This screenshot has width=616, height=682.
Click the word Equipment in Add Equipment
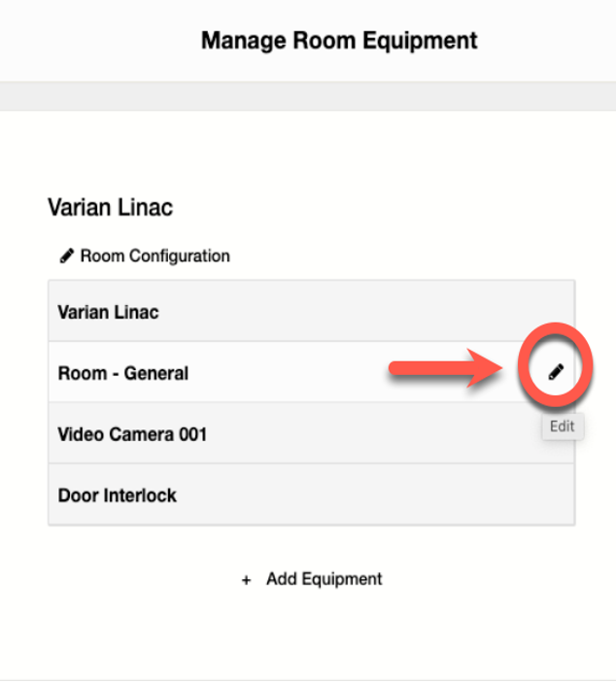[342, 579]
